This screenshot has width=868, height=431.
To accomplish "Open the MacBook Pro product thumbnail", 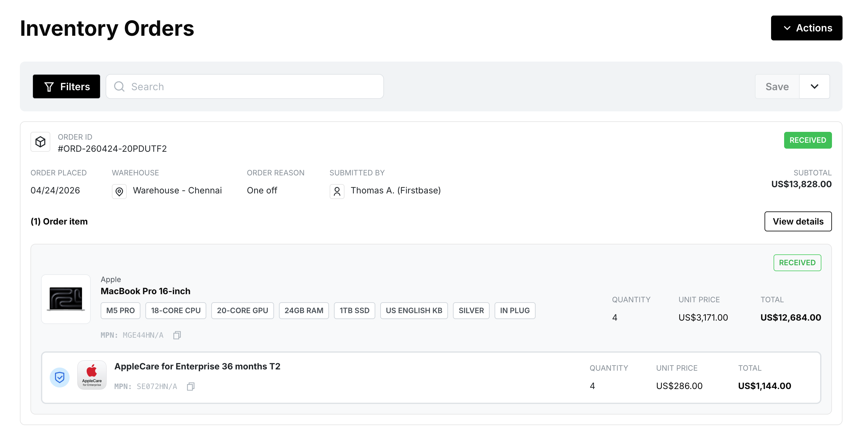I will pyautogui.click(x=66, y=299).
